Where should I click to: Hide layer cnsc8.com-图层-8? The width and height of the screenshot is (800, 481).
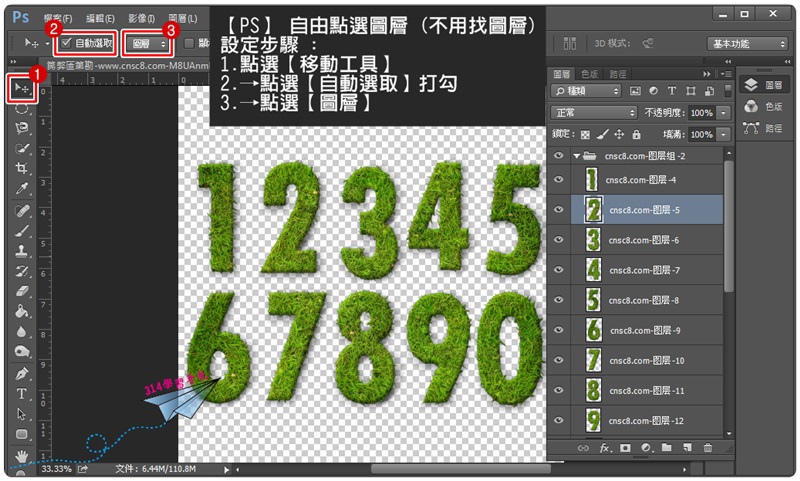coord(559,300)
